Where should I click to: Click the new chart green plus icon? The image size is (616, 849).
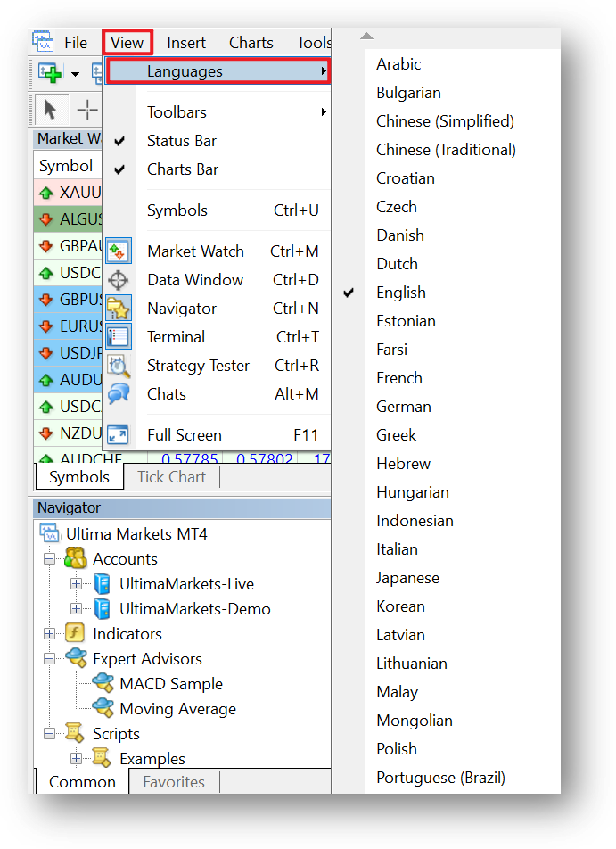(x=50, y=73)
